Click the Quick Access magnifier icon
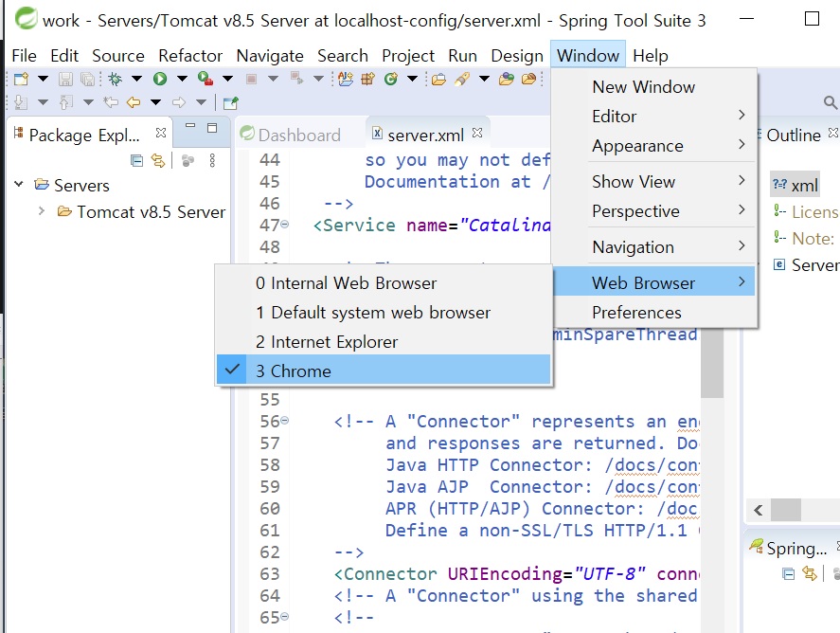The image size is (840, 633). point(830,101)
